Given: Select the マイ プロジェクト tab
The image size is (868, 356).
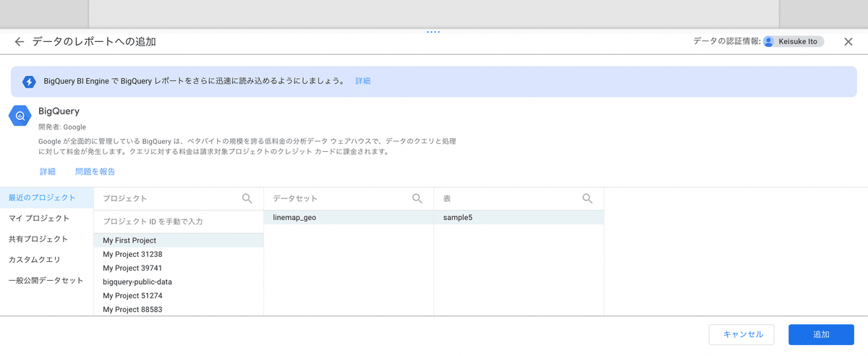Looking at the screenshot, I should tap(47, 219).
